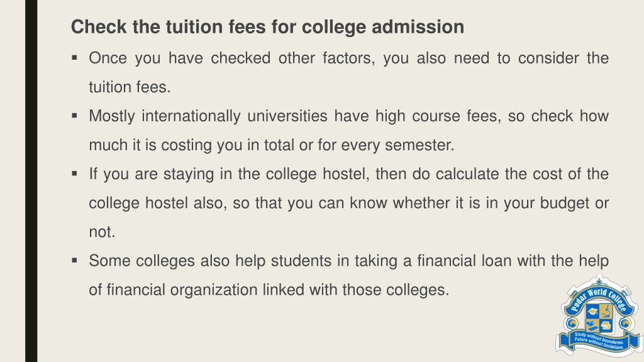This screenshot has height=362, width=644.
Task: Click the word 'tuition fees.' in first bullet
Action: click(130, 87)
